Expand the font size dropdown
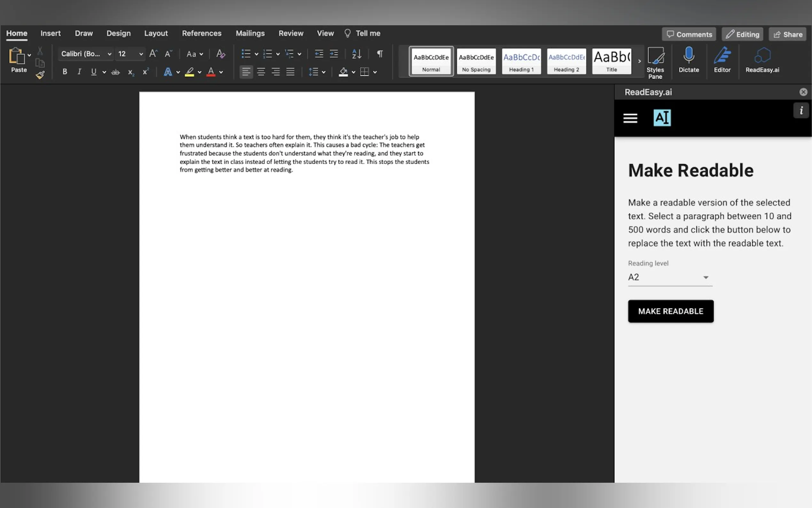 141,54
